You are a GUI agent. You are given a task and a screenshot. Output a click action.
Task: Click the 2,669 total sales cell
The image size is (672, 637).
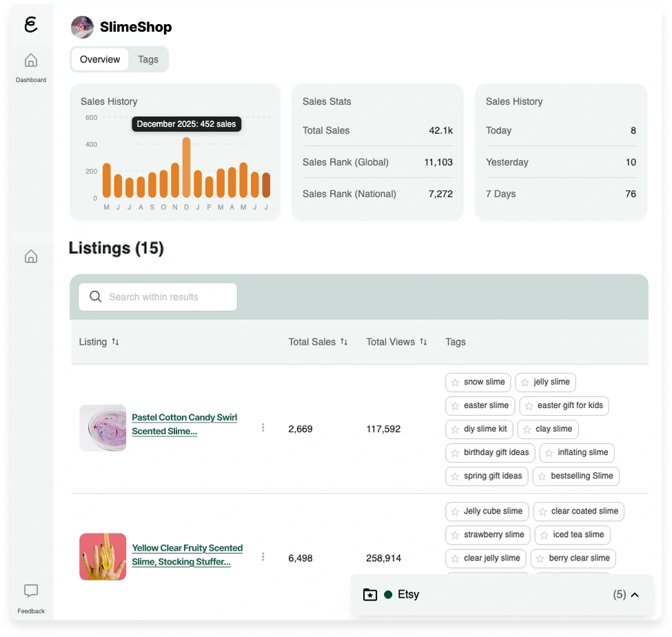(301, 429)
